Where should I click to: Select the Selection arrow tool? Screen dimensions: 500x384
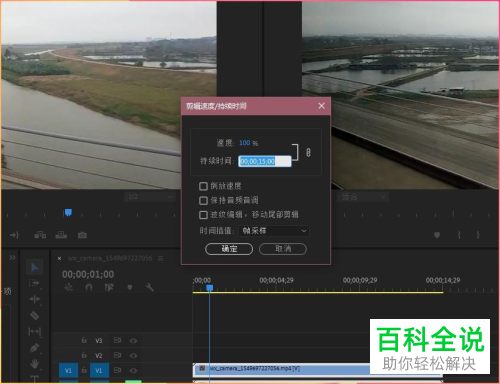coord(34,267)
